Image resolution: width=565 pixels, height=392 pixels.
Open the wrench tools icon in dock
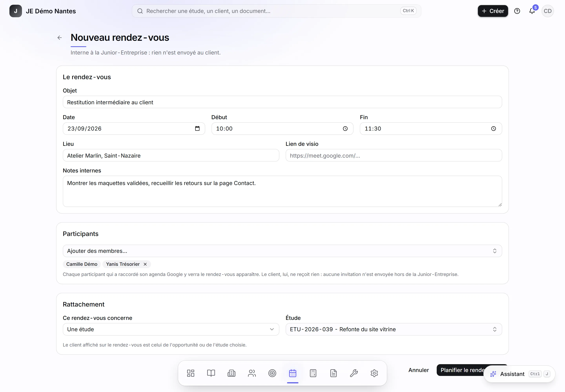click(354, 373)
